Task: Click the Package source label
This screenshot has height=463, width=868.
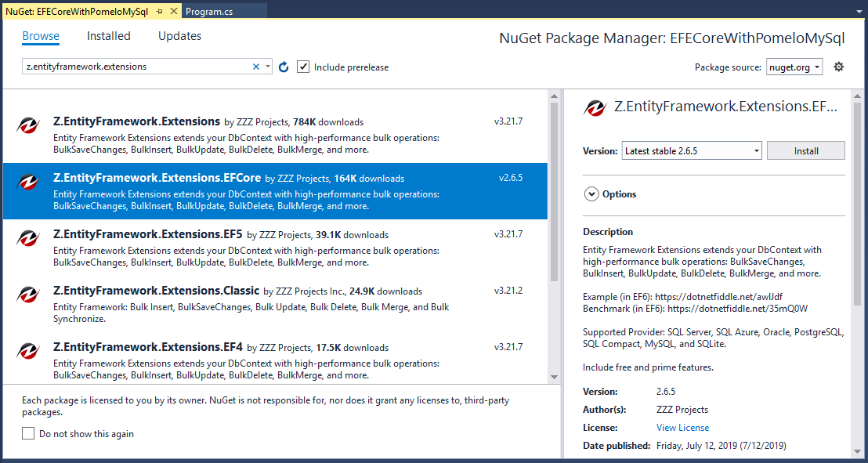Action: 728,67
